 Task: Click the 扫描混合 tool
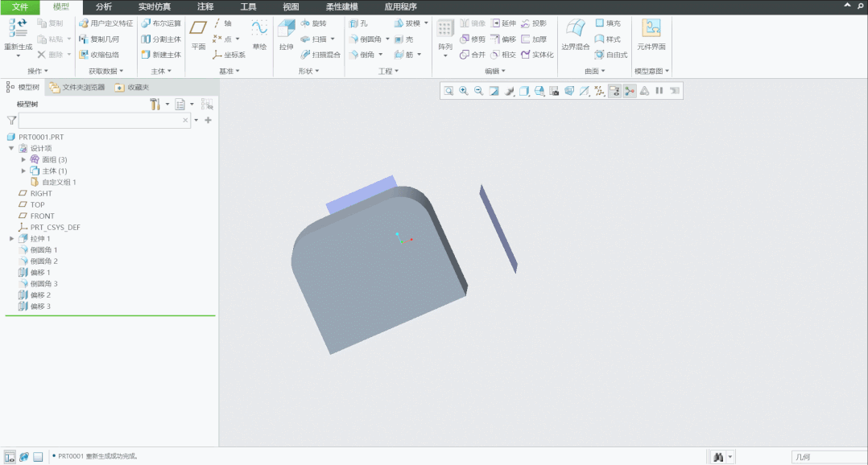[x=320, y=54]
